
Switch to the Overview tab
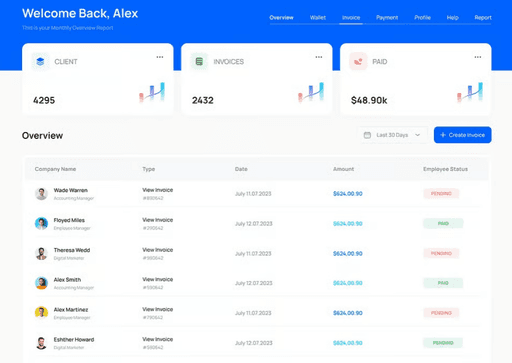pos(281,18)
